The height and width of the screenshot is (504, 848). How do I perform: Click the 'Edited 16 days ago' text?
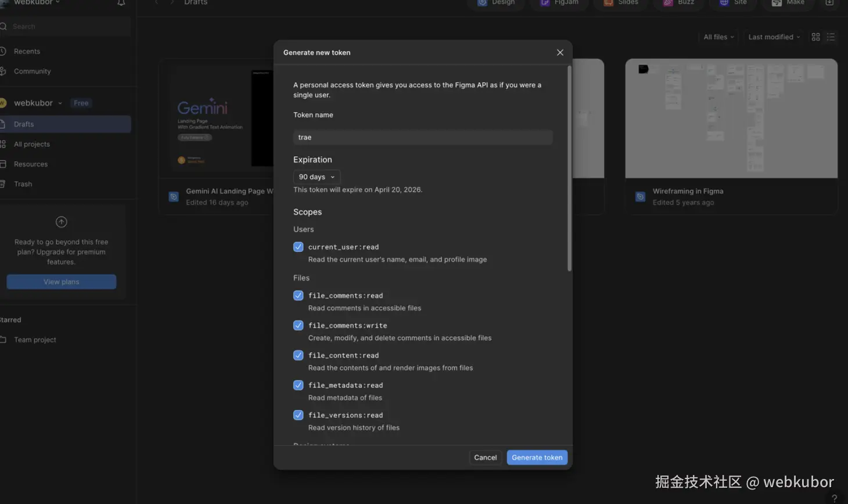(217, 203)
